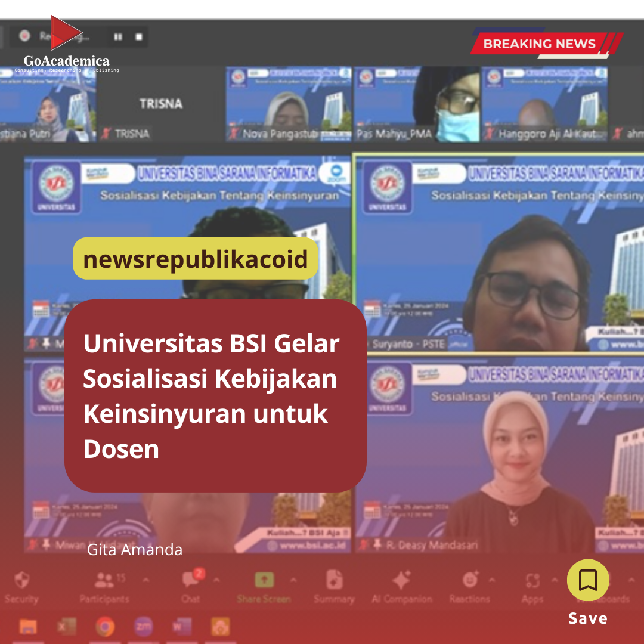Image resolution: width=644 pixels, height=644 pixels.
Task: Click Suryanto - PSTE speaker video
Action: tap(499, 253)
